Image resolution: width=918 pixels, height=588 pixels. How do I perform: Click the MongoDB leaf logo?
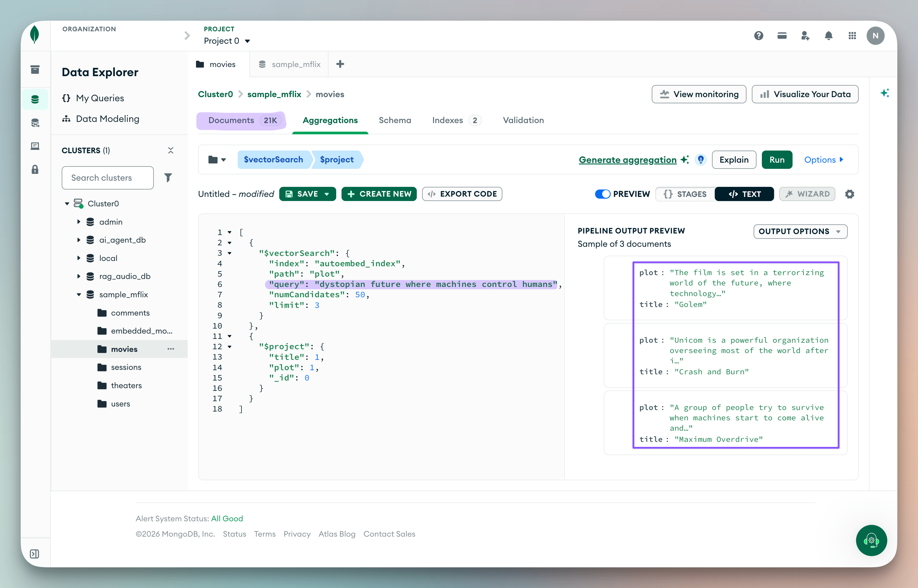tap(35, 35)
